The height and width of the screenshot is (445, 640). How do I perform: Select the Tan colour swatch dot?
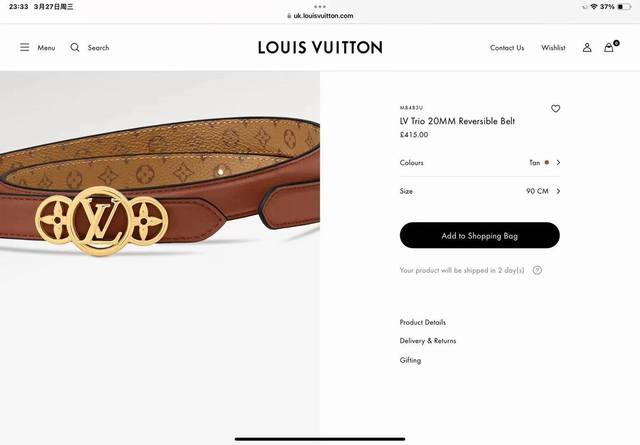pos(547,162)
